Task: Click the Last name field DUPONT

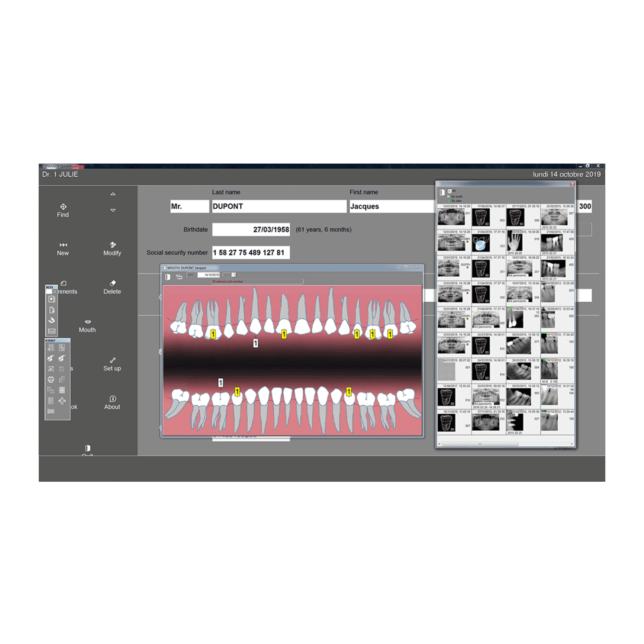Action: [279, 206]
